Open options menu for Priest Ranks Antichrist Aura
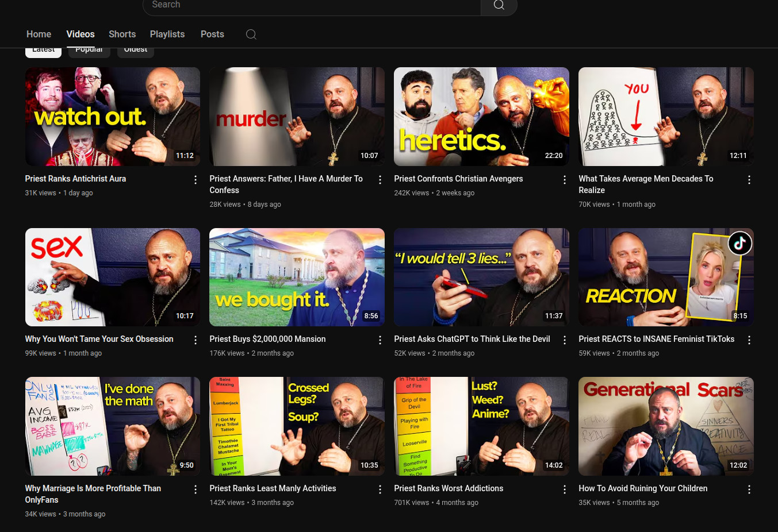Image resolution: width=778 pixels, height=532 pixels. pyautogui.click(x=196, y=180)
